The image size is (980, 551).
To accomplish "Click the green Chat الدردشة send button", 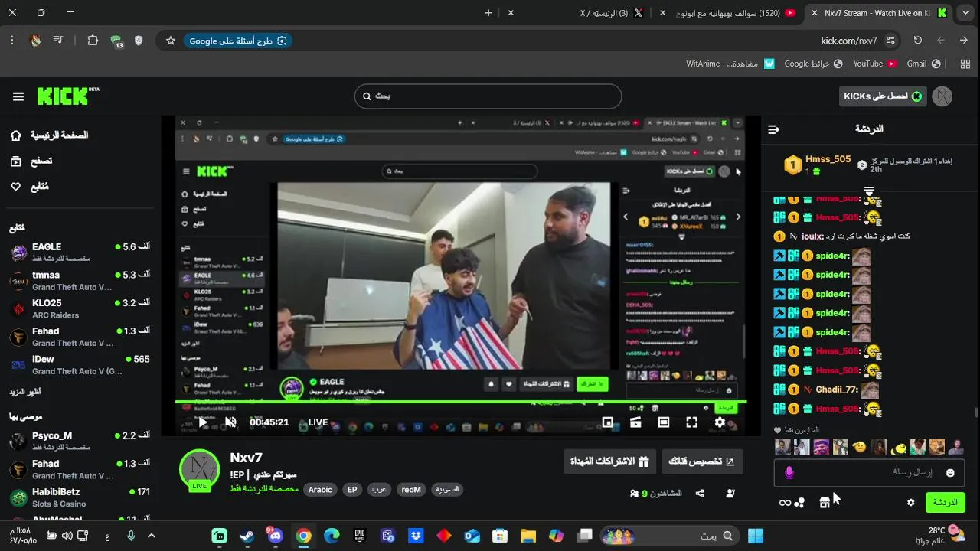I will (946, 503).
